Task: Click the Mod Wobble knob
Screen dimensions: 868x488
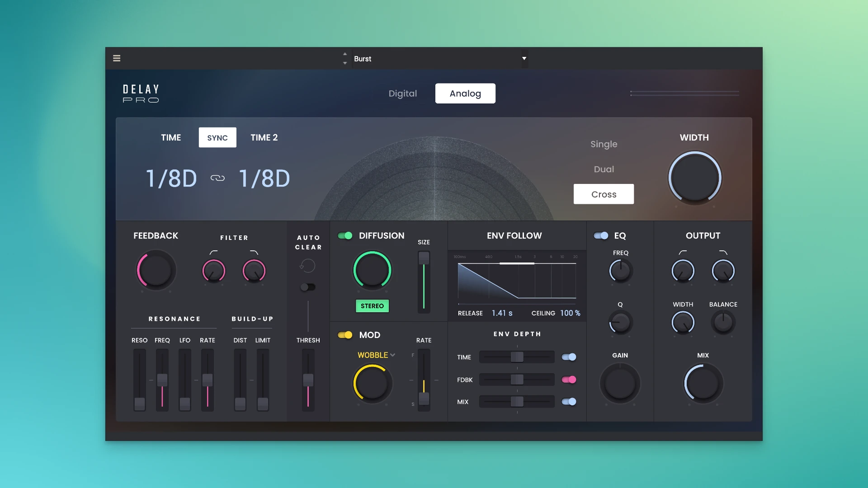Action: 372,383
